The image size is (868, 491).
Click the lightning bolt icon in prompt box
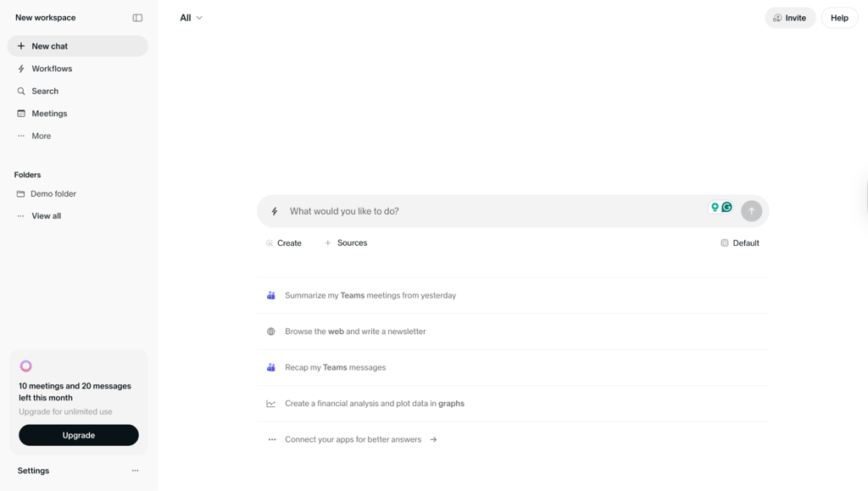(274, 211)
